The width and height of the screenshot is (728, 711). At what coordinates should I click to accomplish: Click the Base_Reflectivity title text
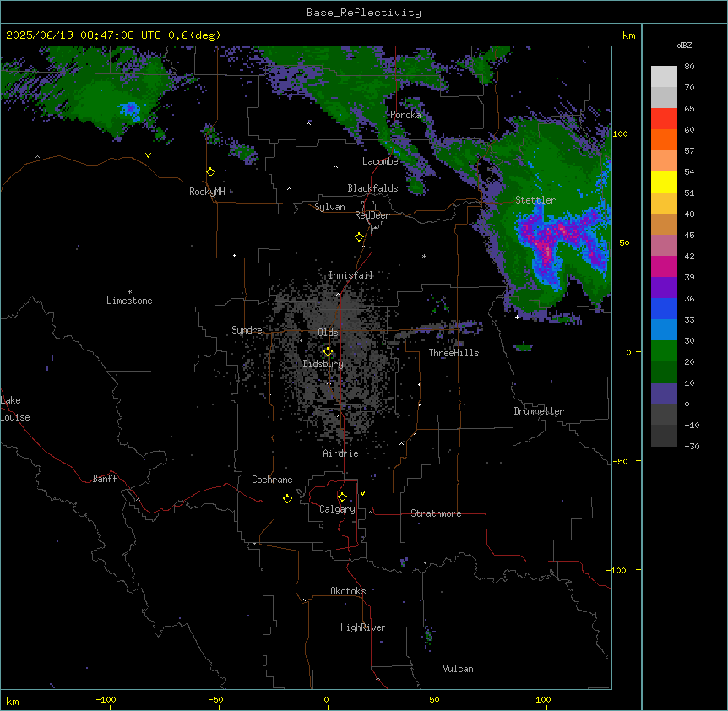click(364, 13)
